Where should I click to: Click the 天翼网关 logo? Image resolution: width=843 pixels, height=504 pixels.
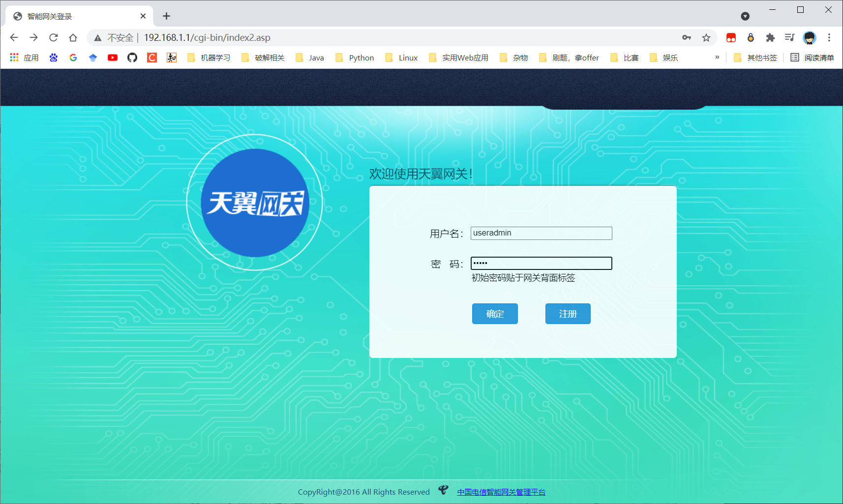[x=255, y=203]
